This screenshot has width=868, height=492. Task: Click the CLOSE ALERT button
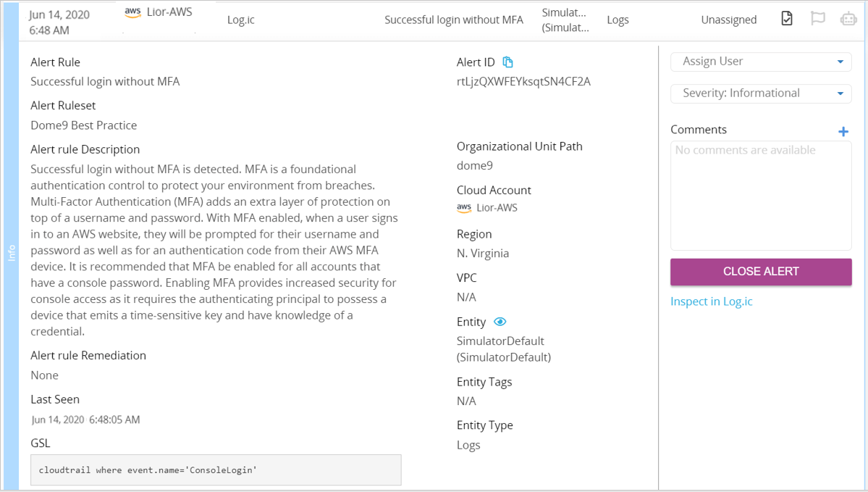point(761,272)
